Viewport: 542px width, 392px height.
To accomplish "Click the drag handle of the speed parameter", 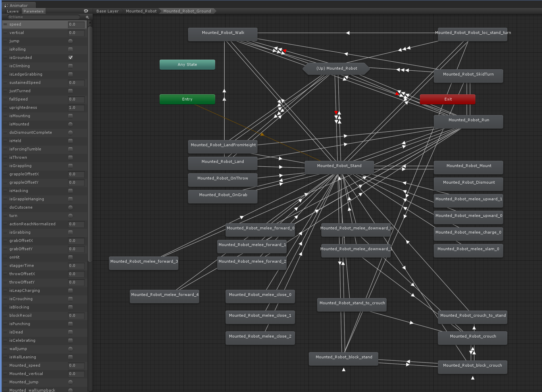I will [x=5, y=24].
